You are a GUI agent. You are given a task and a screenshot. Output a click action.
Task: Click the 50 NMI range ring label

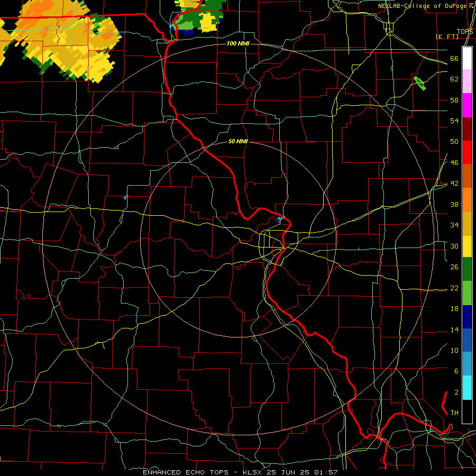click(238, 141)
